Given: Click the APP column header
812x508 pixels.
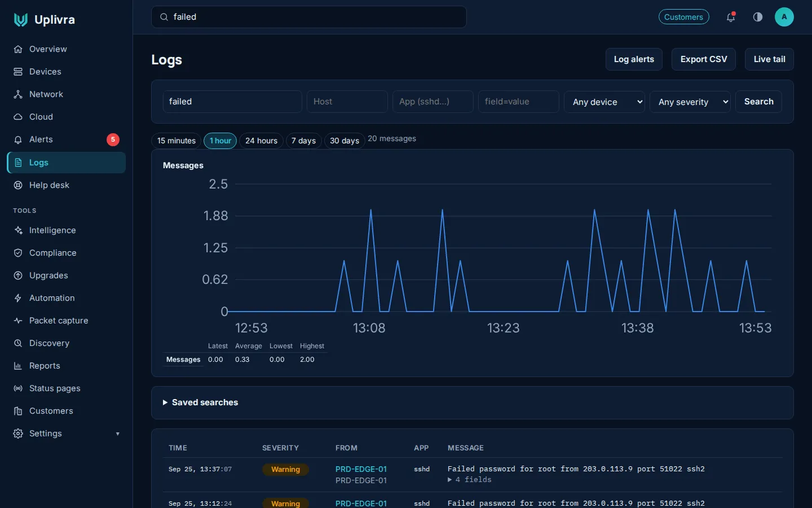Looking at the screenshot, I should tap(421, 448).
